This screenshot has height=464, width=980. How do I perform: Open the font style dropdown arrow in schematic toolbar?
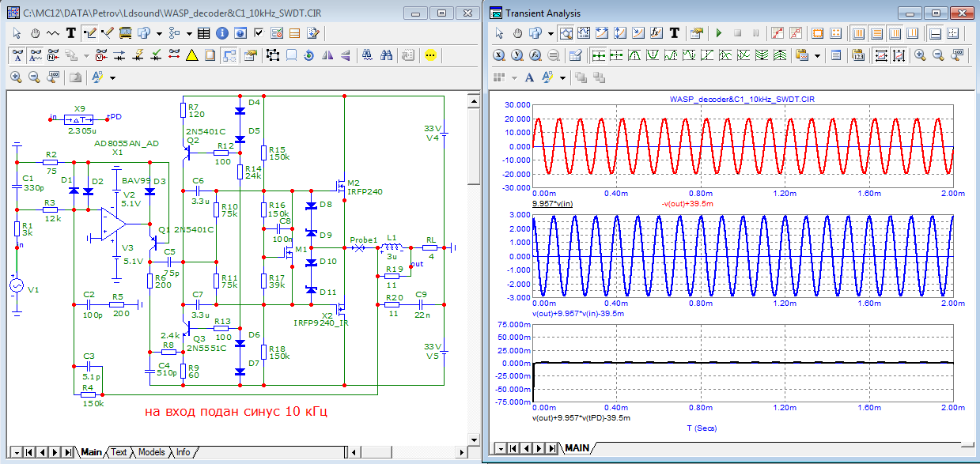pyautogui.click(x=112, y=77)
